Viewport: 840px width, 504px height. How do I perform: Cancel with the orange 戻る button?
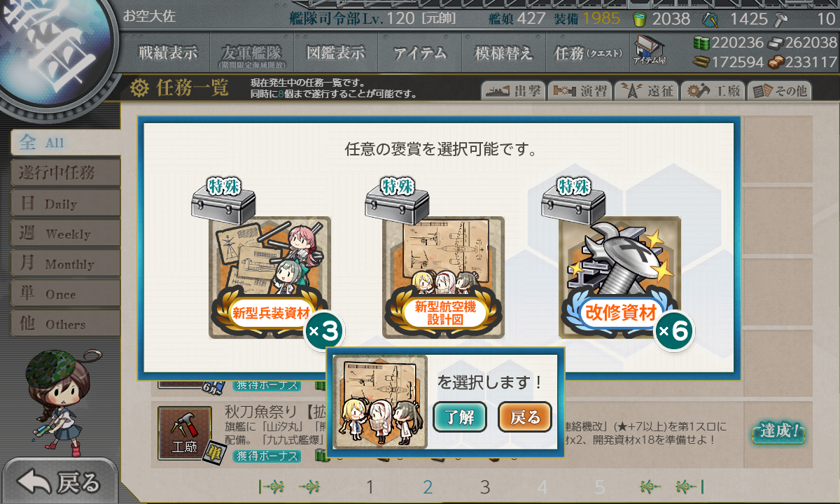tap(525, 418)
